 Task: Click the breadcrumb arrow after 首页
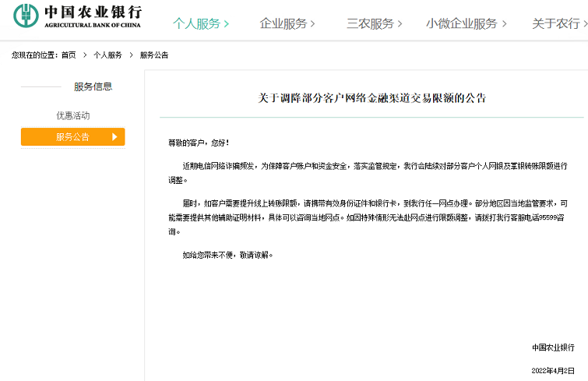click(85, 55)
